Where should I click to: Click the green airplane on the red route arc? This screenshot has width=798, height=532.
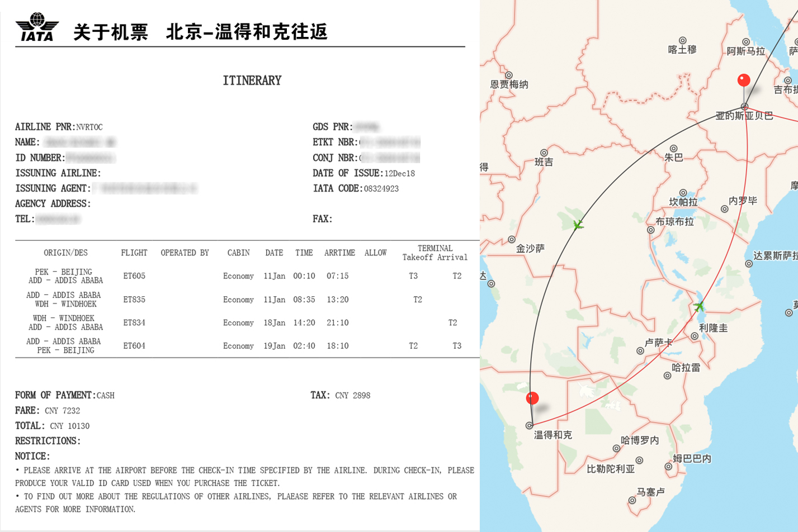point(699,306)
